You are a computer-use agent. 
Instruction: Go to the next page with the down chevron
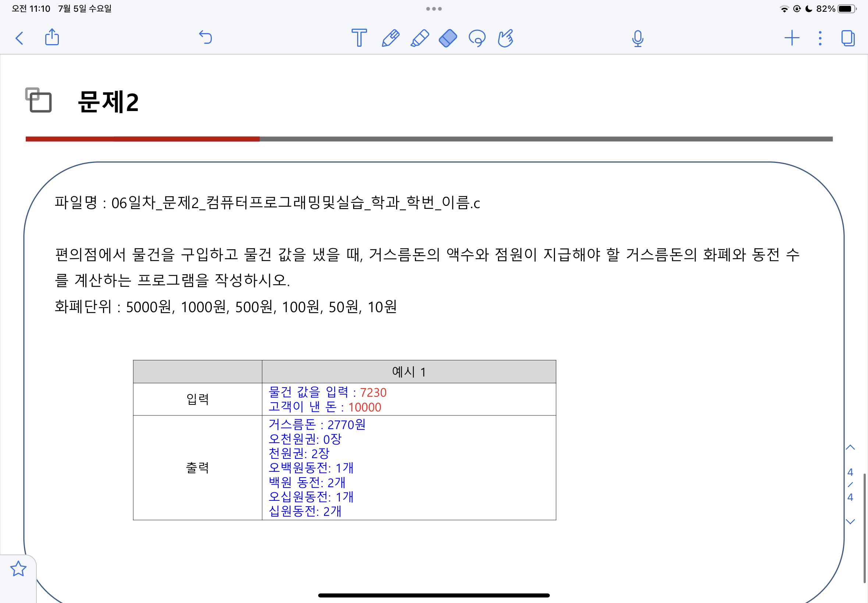850,522
